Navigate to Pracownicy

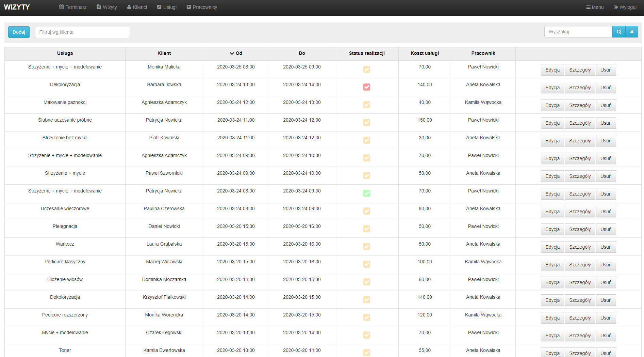tap(202, 7)
